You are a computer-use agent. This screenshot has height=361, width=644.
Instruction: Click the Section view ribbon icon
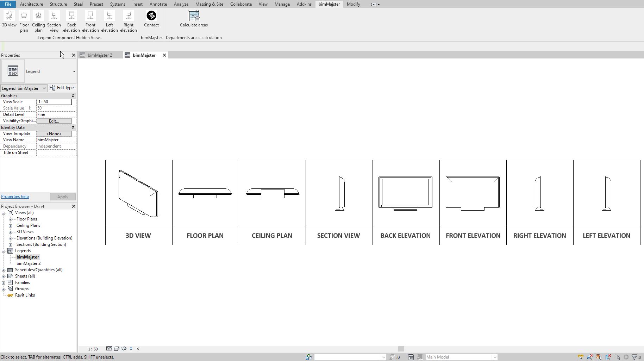(54, 15)
